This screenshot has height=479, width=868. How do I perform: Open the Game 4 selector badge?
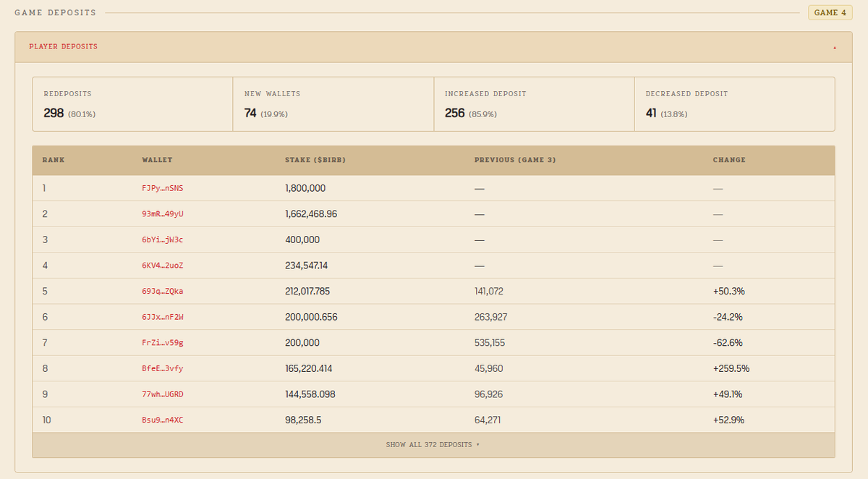click(x=830, y=13)
